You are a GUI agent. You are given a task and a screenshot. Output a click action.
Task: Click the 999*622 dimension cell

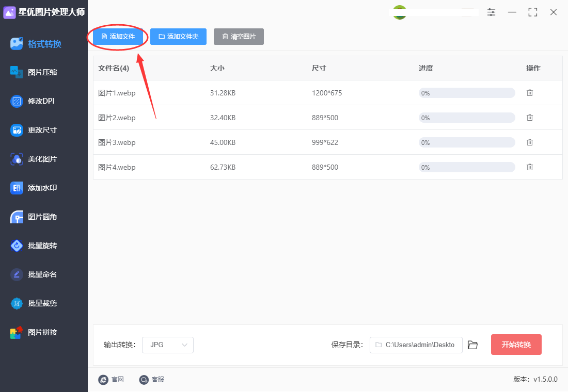(325, 142)
